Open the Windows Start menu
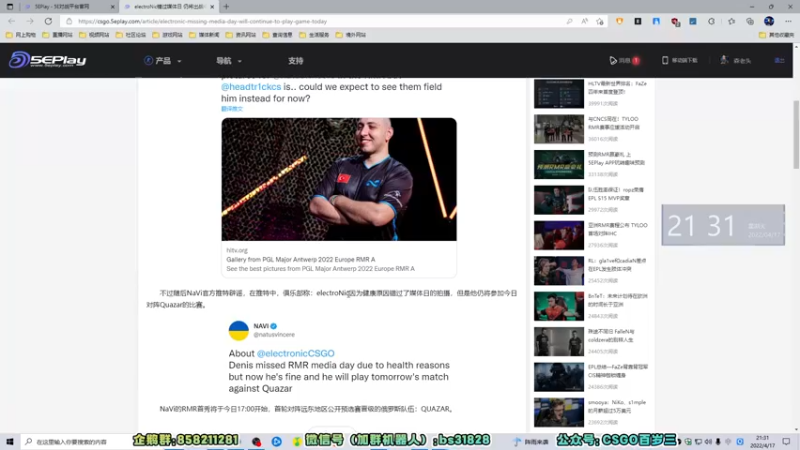800x450 pixels. point(10,441)
